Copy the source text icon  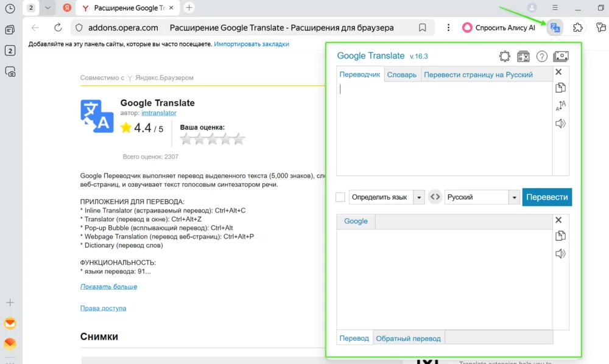(x=560, y=88)
